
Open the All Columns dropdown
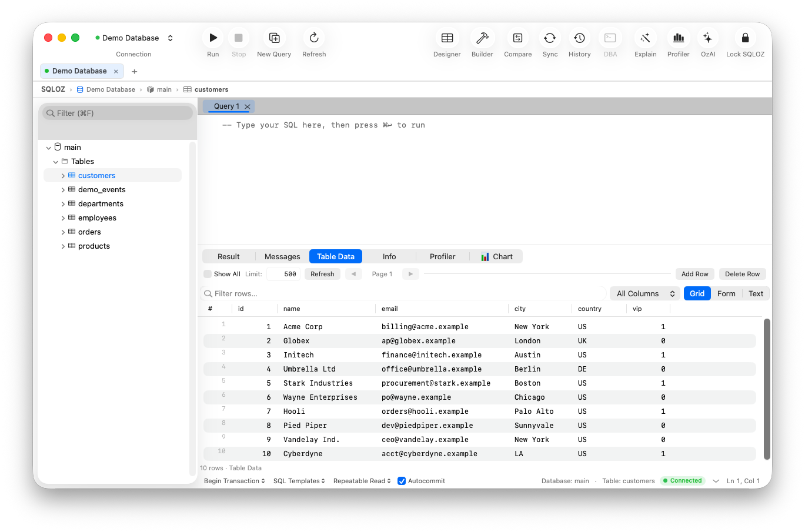coord(645,293)
